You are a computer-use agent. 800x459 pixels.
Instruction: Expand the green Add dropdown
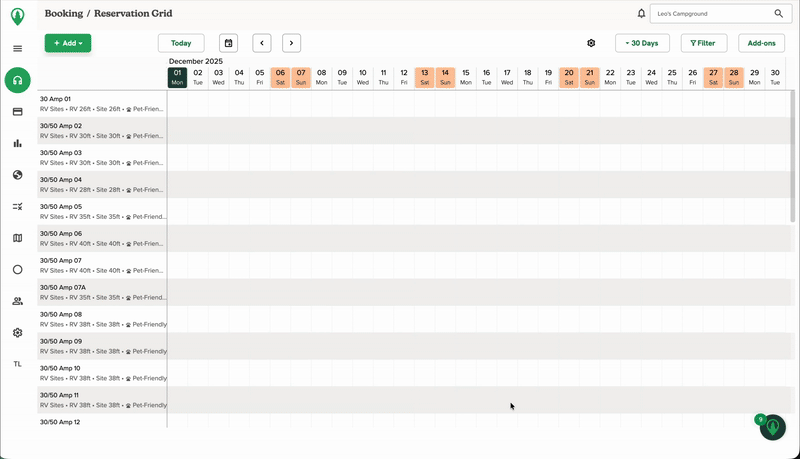[x=67, y=43]
